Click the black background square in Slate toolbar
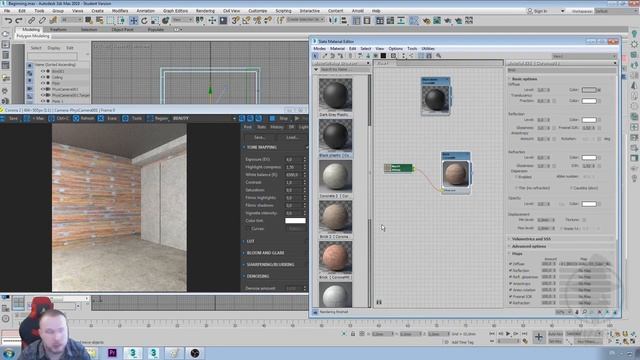Viewport: 640px width, 360px height. 383,56
